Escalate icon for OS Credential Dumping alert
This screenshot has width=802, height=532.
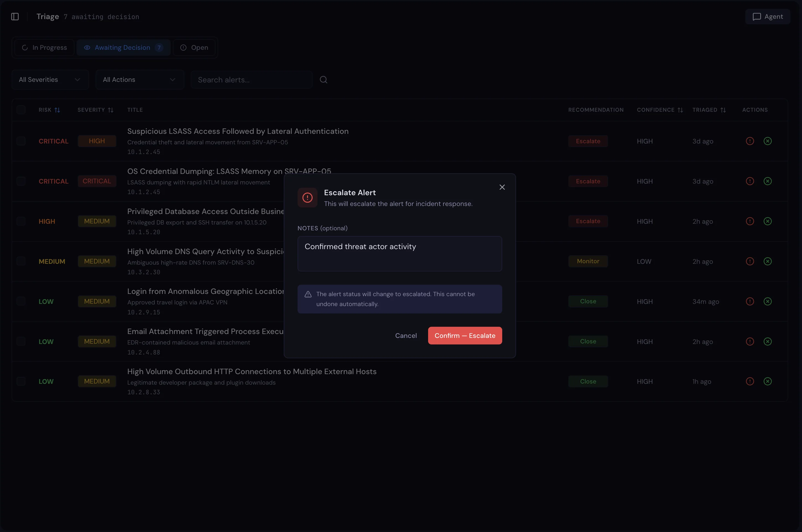pos(750,181)
